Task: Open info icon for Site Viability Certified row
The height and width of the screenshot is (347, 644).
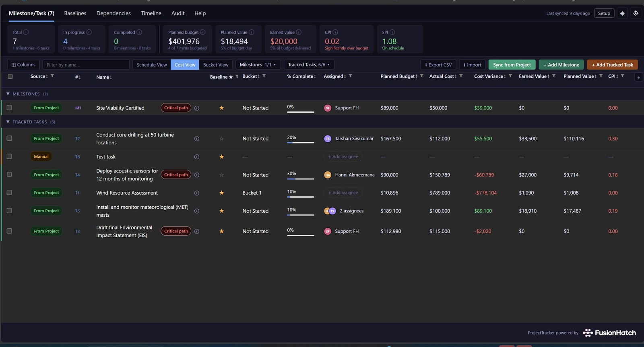Action: pos(197,108)
